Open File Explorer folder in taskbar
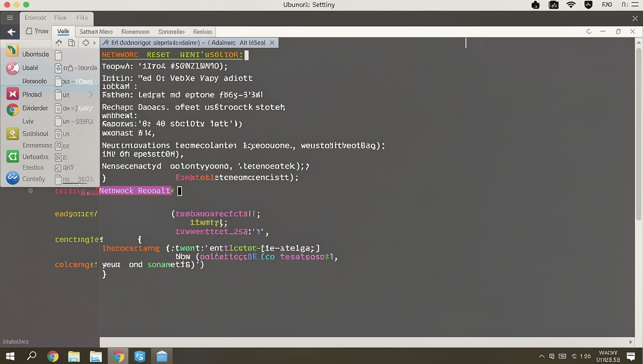 pos(74,356)
